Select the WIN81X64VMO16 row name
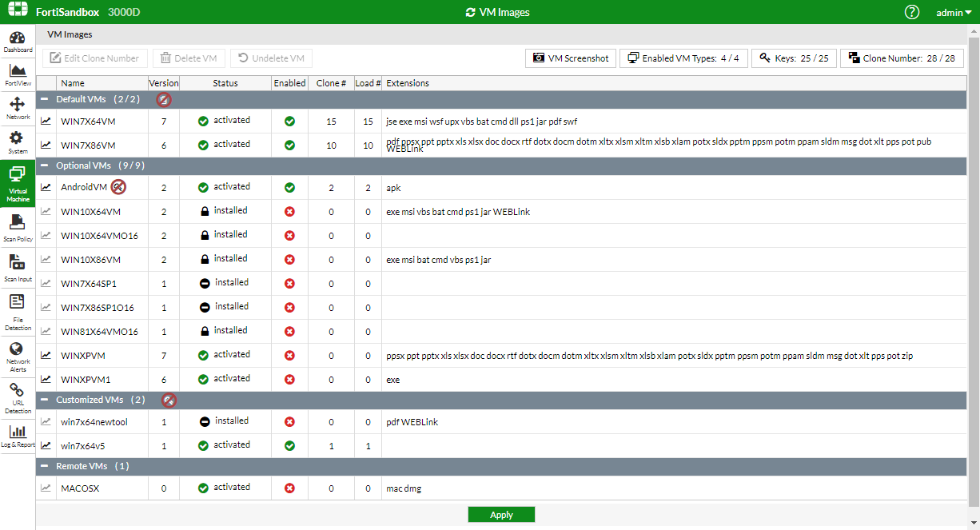This screenshot has height=530, width=980. pyautogui.click(x=99, y=332)
